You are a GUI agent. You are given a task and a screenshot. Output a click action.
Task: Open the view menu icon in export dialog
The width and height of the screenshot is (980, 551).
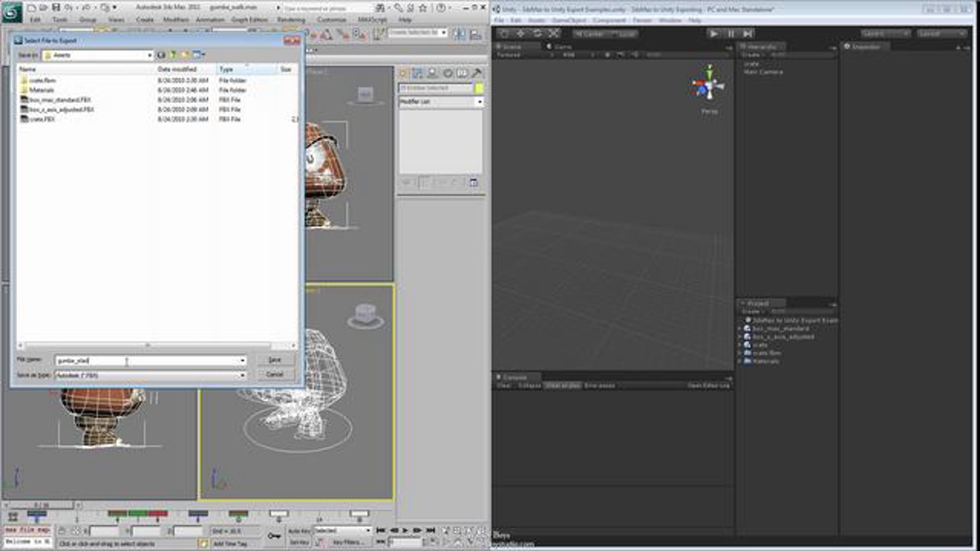[x=199, y=55]
